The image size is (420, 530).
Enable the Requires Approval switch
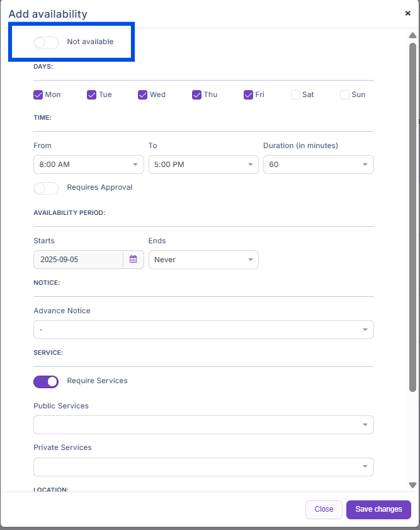pos(46,188)
